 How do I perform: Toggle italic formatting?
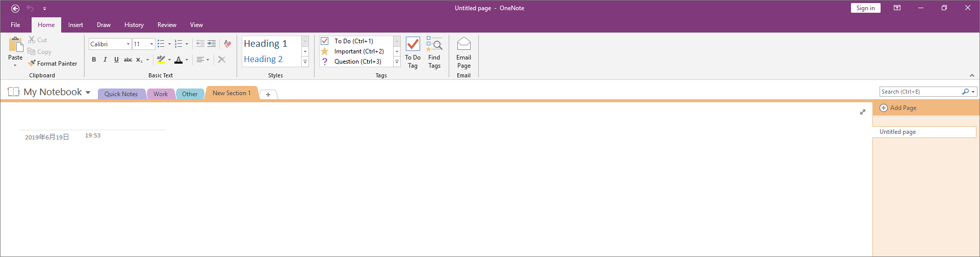click(105, 60)
